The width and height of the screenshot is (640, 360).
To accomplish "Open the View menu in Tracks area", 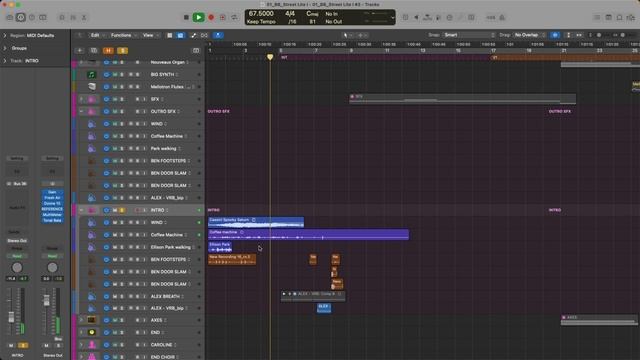I will point(150,36).
